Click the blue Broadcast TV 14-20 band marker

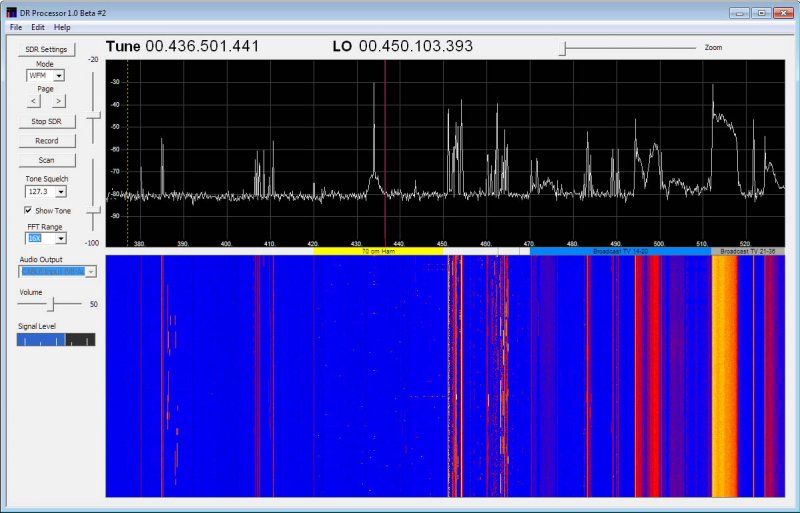coord(620,252)
